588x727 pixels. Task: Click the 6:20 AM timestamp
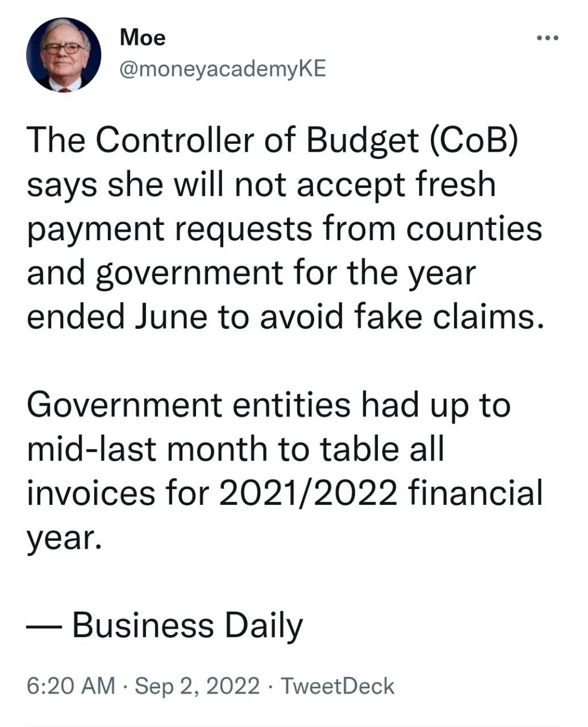[72, 686]
